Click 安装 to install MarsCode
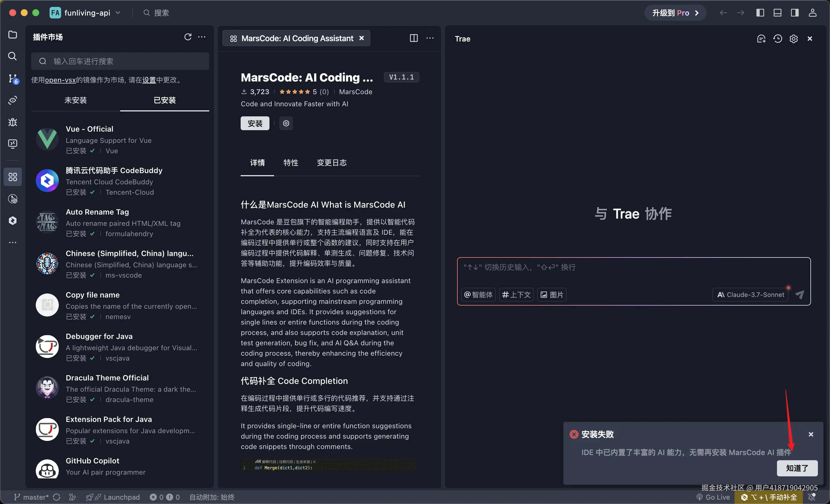 pyautogui.click(x=255, y=123)
